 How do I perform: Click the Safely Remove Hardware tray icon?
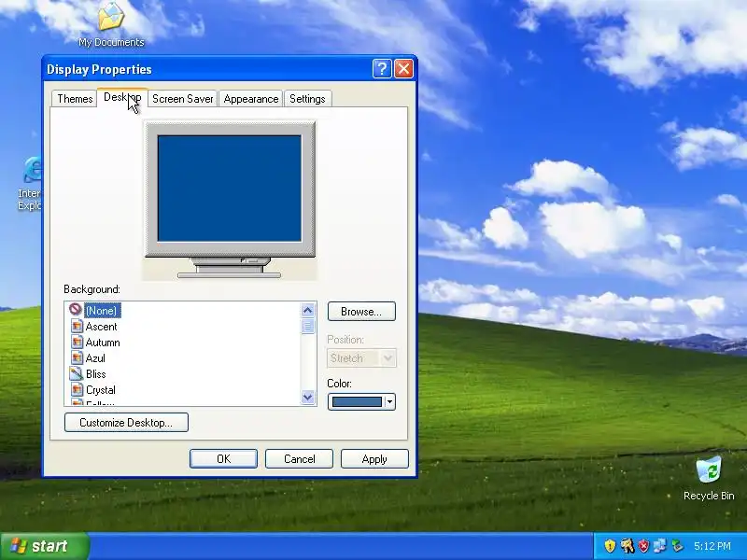tap(677, 546)
